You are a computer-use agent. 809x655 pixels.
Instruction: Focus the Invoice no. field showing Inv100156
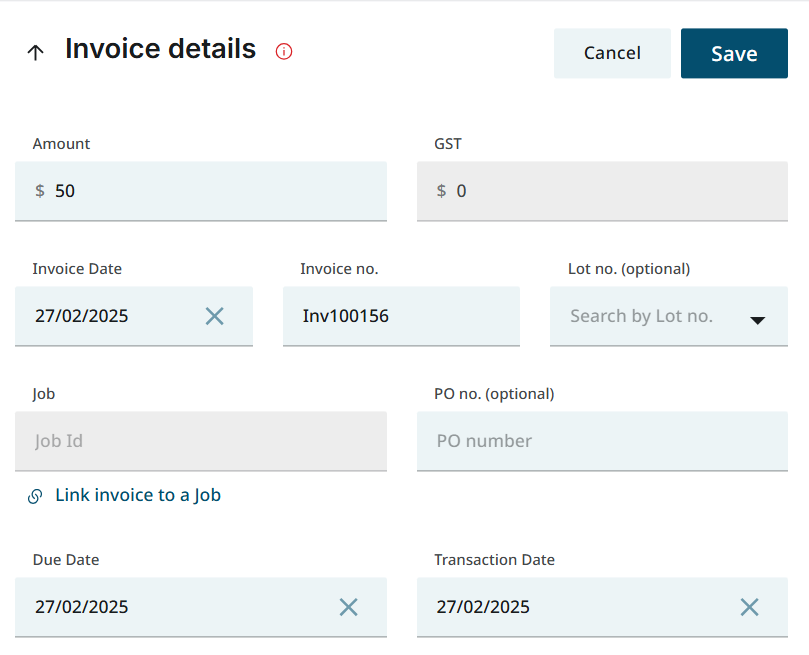tap(400, 316)
